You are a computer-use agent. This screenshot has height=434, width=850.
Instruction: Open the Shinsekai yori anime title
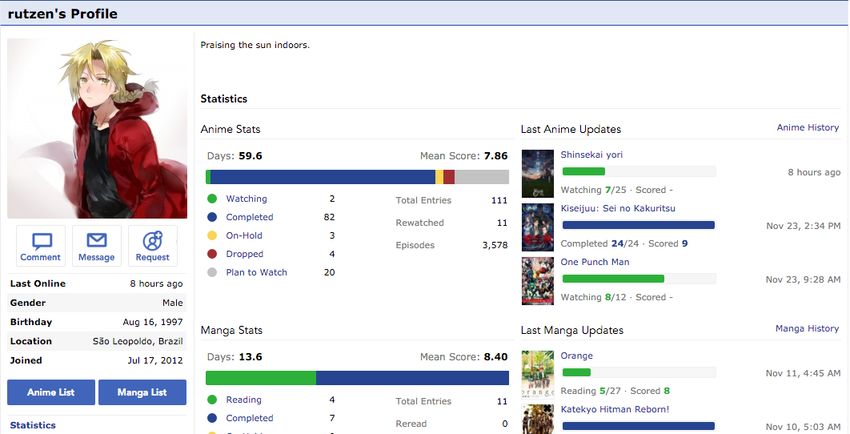tap(591, 155)
